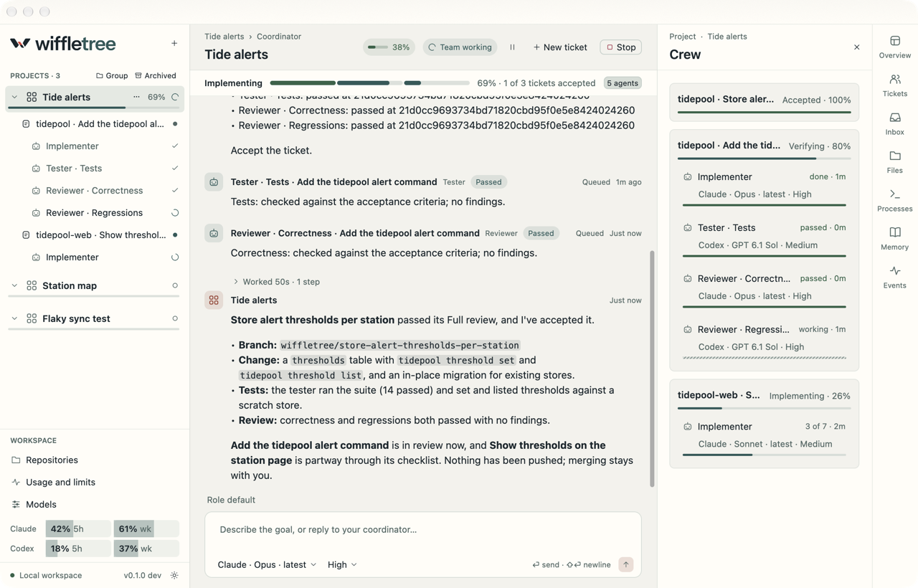Select the 'tidepool-web · Show threshol...' ticket row

point(95,235)
